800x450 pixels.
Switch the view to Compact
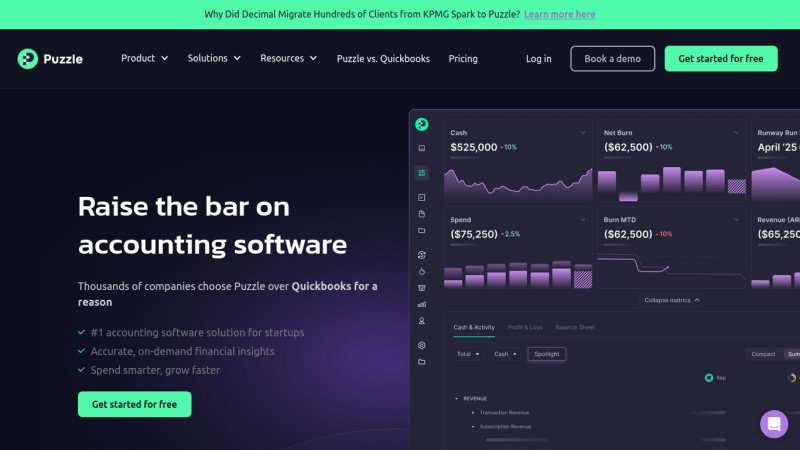point(763,354)
